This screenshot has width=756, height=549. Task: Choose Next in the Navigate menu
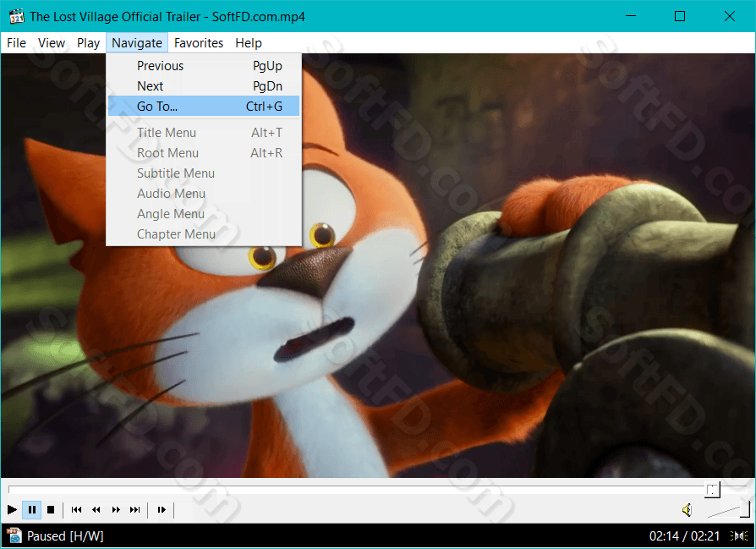click(x=204, y=86)
